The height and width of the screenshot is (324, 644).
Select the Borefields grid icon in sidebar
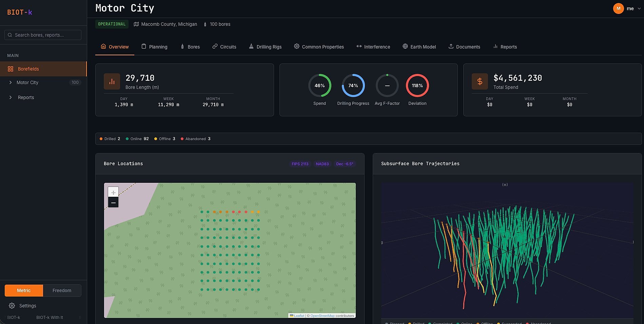tap(10, 69)
